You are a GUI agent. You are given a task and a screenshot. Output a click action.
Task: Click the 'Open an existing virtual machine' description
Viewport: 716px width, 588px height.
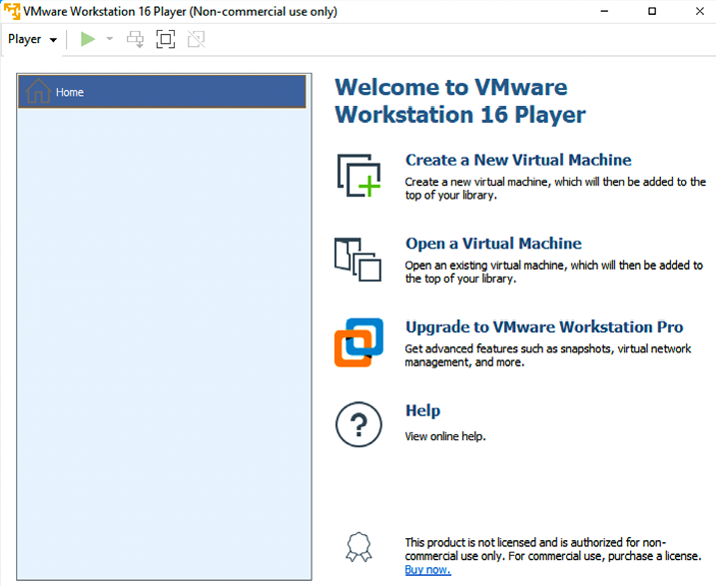[x=554, y=273]
